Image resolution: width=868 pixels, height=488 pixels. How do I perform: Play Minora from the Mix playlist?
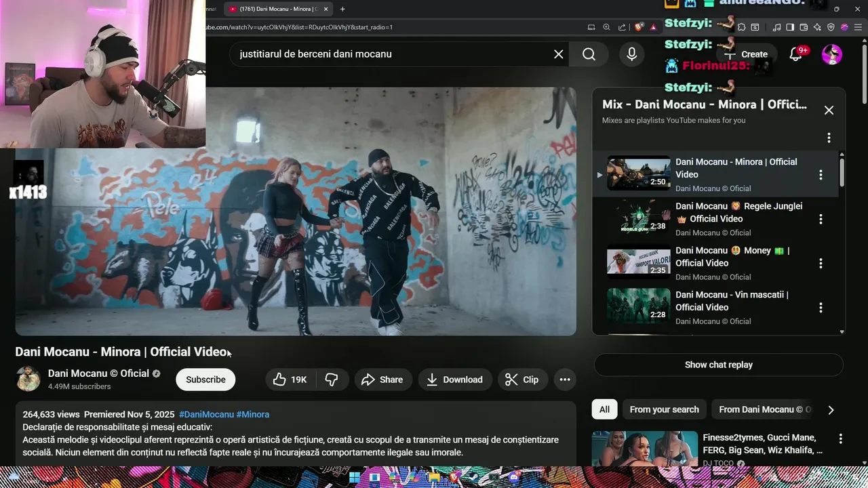pos(639,174)
